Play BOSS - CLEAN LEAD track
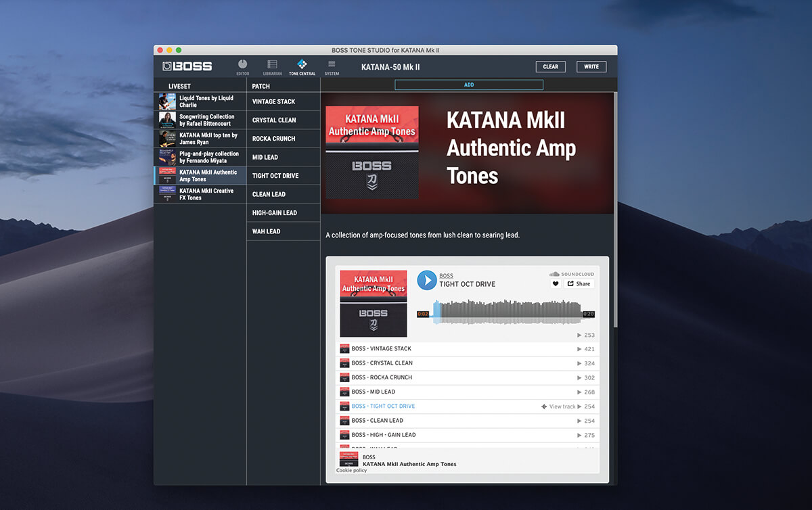812x510 pixels. point(467,421)
